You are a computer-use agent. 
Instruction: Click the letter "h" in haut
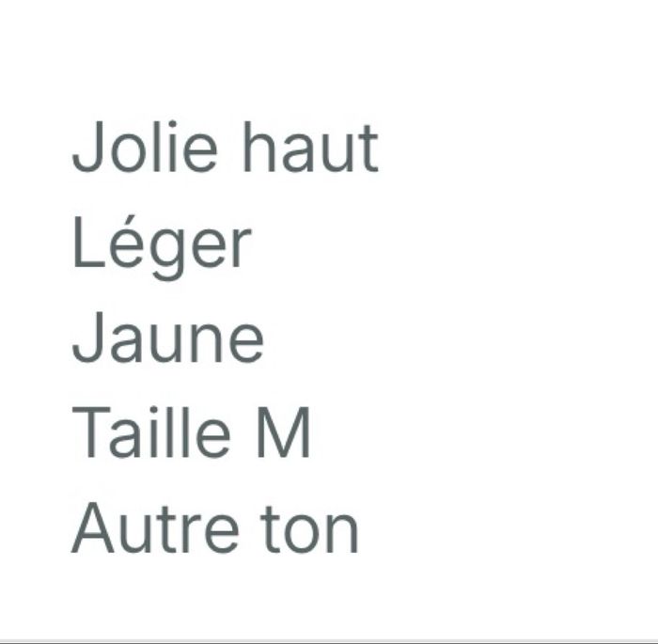click(x=258, y=148)
